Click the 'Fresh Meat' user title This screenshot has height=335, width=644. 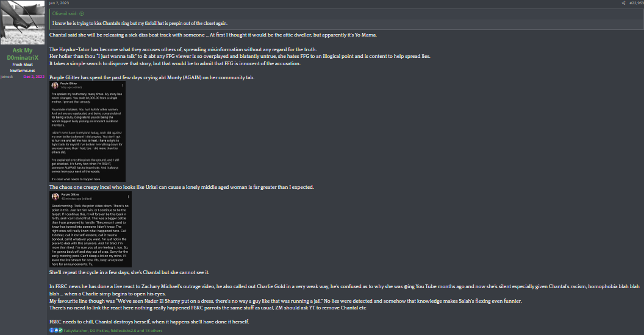click(23, 64)
